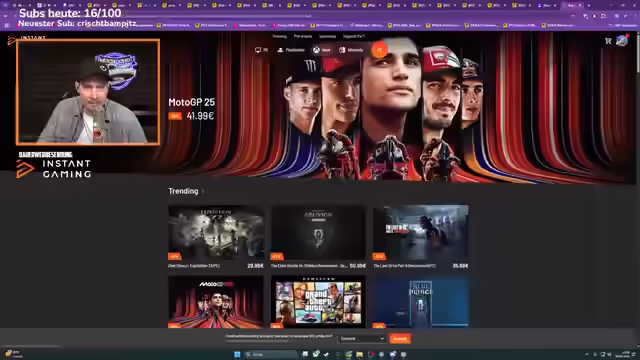Open the Support 24/7 menu item
The width and height of the screenshot is (640, 360).
click(x=354, y=36)
